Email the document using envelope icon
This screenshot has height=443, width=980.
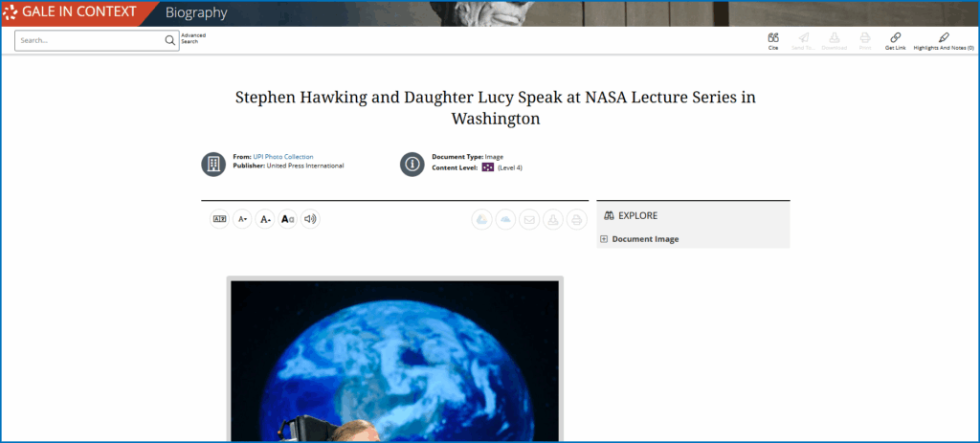[x=529, y=219]
